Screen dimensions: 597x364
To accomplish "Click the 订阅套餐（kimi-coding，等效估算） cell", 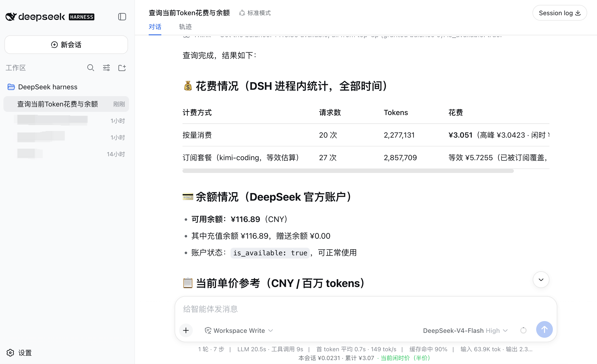I will click(x=241, y=157).
